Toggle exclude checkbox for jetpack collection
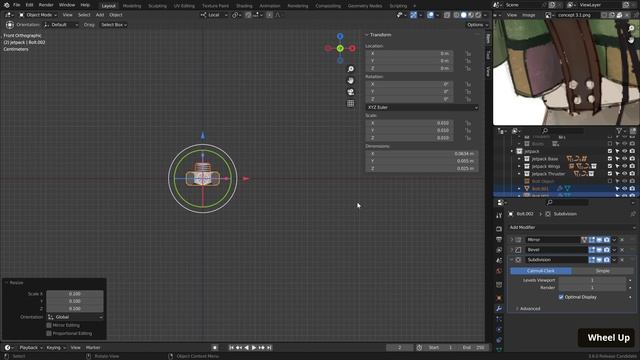640x360 pixels. (610, 151)
